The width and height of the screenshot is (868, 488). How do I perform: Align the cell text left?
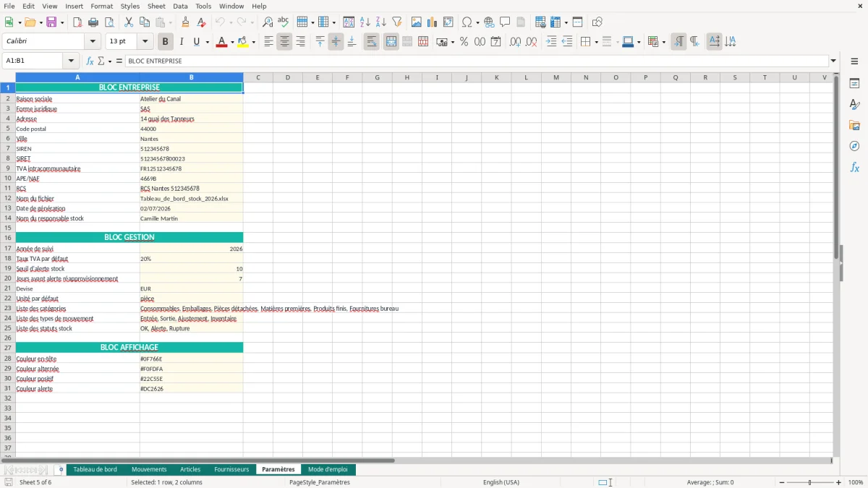coord(268,42)
